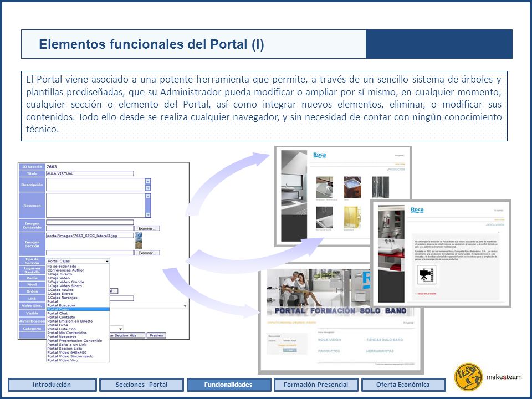
Task: Click inside the Resumen text area
Action: pos(96,206)
